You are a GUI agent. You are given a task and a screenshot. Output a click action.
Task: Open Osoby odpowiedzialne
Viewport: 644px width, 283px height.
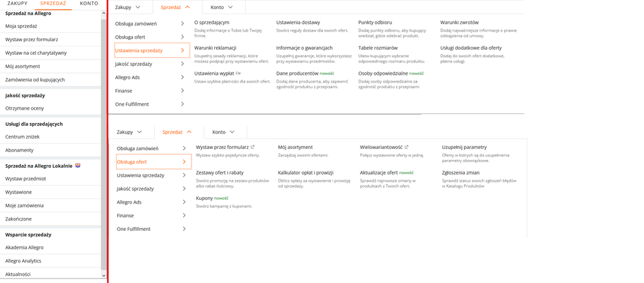tap(383, 73)
